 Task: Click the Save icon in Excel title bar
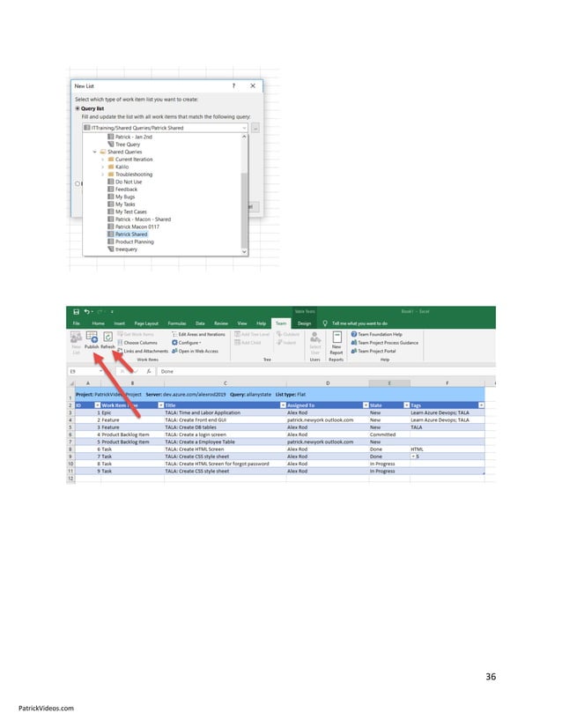tap(76, 311)
